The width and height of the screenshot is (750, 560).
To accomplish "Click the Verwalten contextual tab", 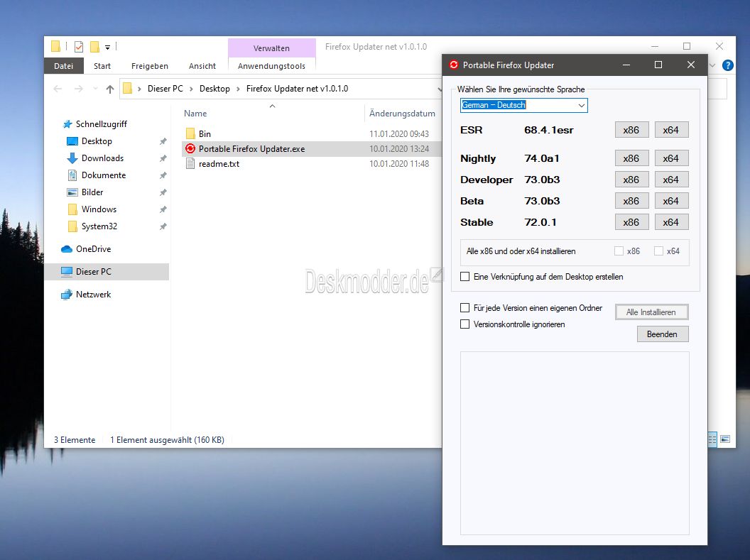I will click(272, 48).
